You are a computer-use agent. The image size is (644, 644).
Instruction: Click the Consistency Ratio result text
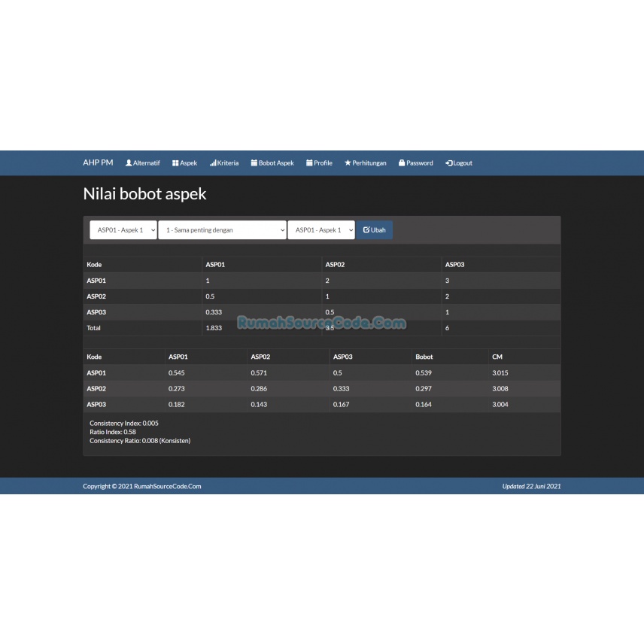[140, 441]
